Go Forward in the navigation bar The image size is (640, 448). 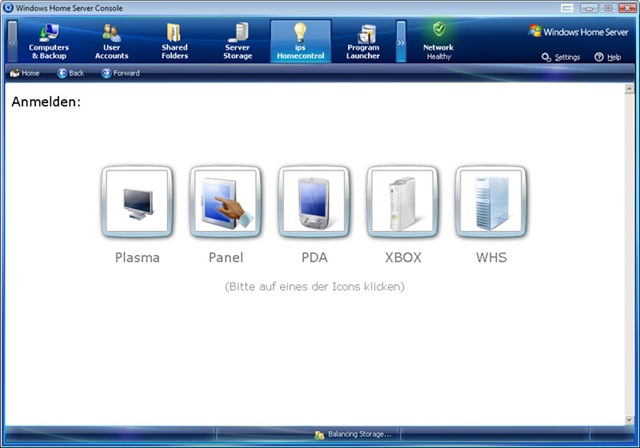121,73
